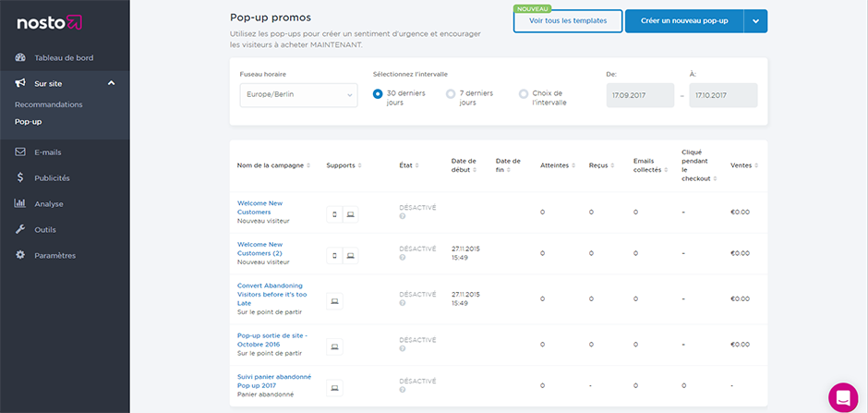Click Créer un nouveau pop-up button

684,21
